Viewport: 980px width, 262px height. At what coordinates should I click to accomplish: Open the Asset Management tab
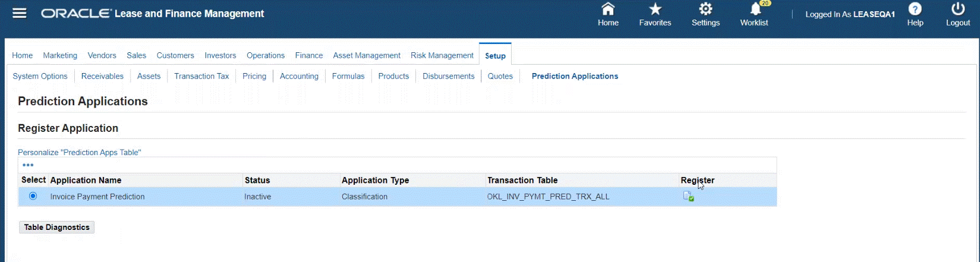point(367,55)
